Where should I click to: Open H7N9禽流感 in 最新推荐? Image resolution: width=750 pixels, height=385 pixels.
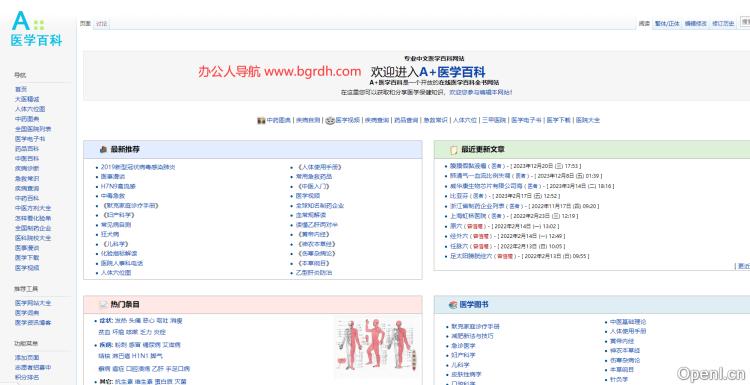(x=118, y=187)
